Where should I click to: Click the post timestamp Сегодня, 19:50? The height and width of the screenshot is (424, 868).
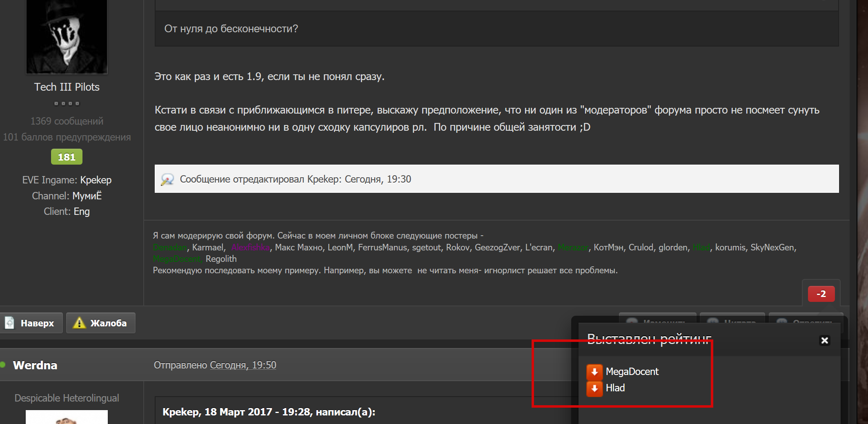pyautogui.click(x=243, y=365)
